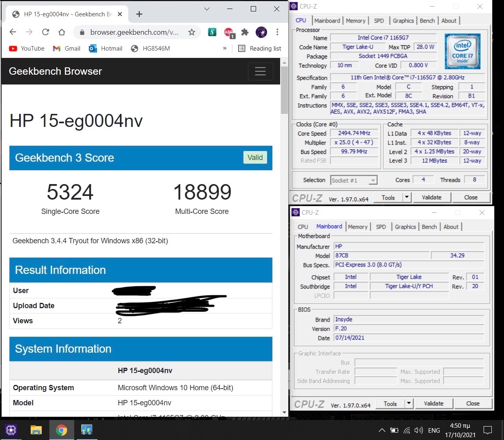This screenshot has width=504, height=440.
Task: Open the volume speaker tray icon
Action: coord(418,430)
